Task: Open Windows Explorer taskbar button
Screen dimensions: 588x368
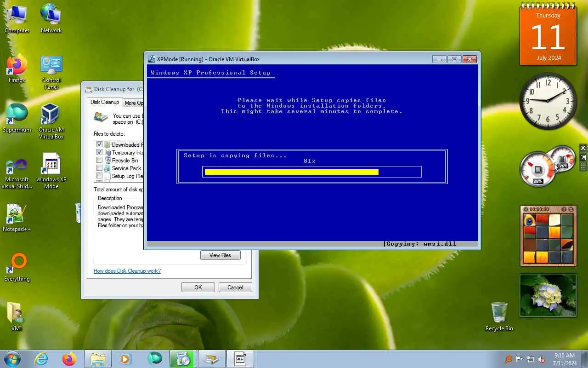Action: (x=98, y=359)
